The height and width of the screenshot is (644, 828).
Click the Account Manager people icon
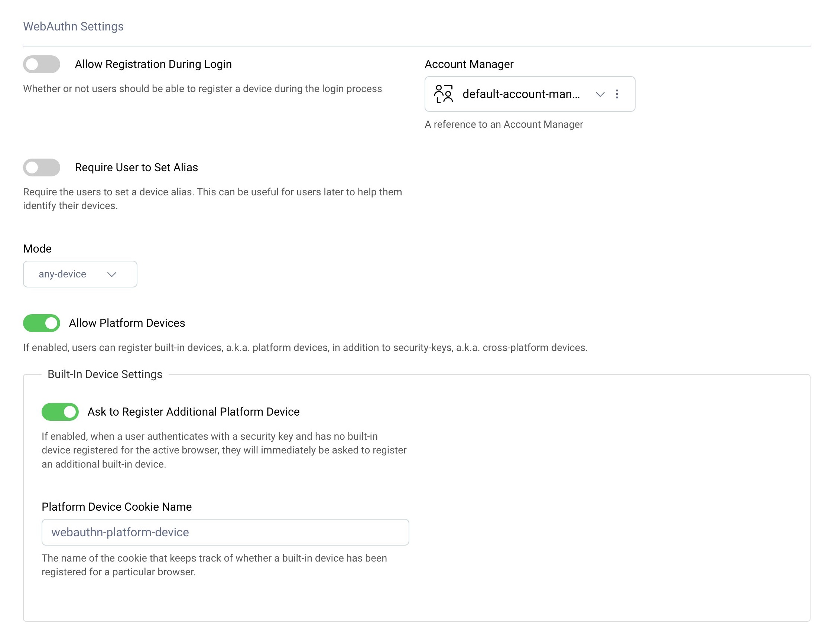point(443,94)
